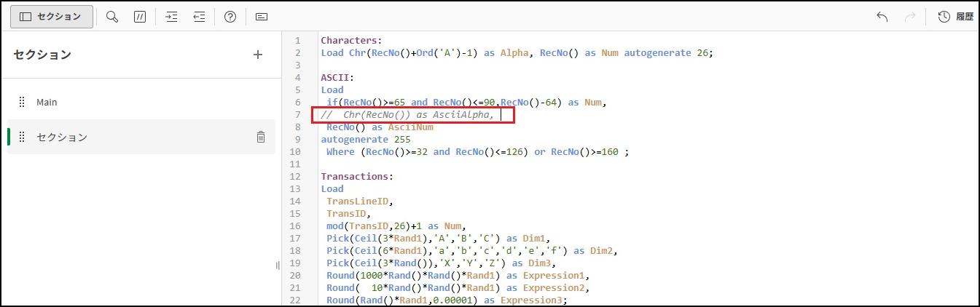The image size is (980, 307).
Task: Undo the last script change
Action: [x=882, y=17]
